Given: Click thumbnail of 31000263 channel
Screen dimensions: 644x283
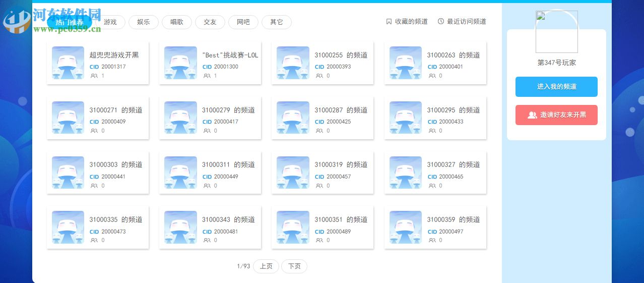Looking at the screenshot, I should (406, 63).
